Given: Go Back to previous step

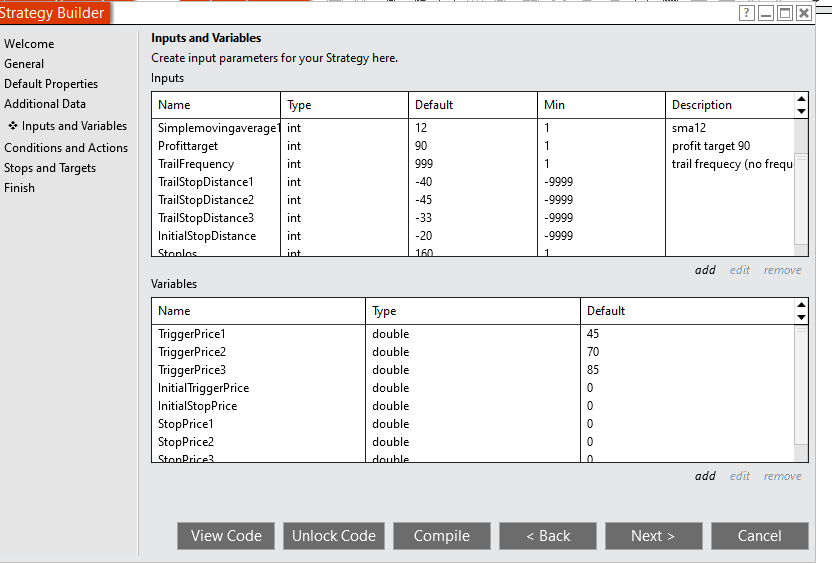Looking at the screenshot, I should [548, 536].
